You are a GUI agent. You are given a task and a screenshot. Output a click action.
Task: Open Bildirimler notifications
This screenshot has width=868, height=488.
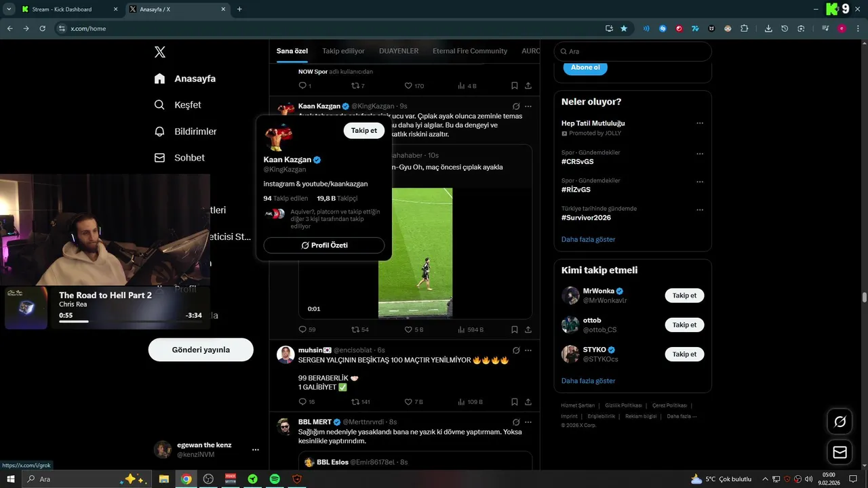(185, 131)
